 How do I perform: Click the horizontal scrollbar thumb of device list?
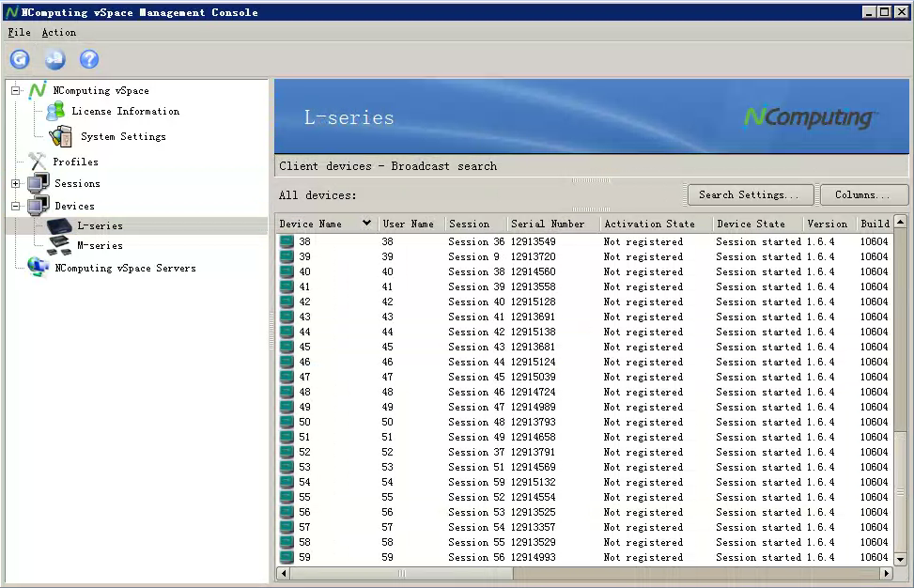tap(401, 573)
